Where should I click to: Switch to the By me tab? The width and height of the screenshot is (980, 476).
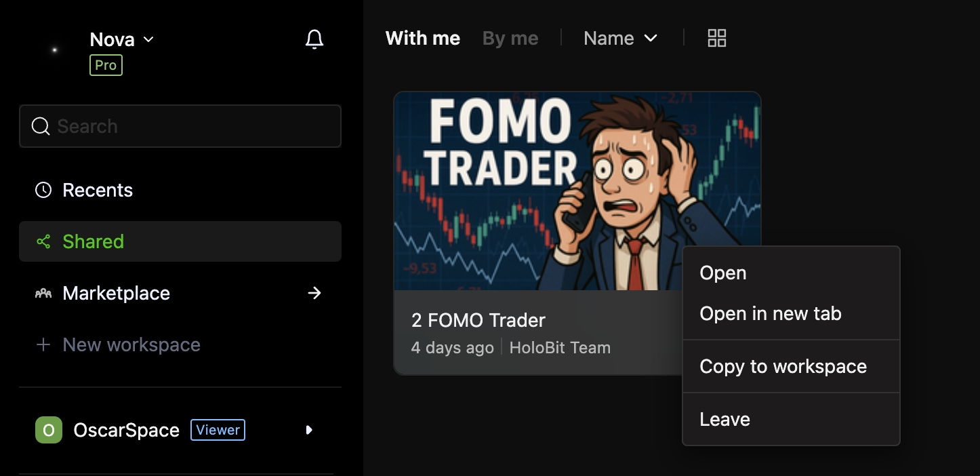[x=510, y=39]
